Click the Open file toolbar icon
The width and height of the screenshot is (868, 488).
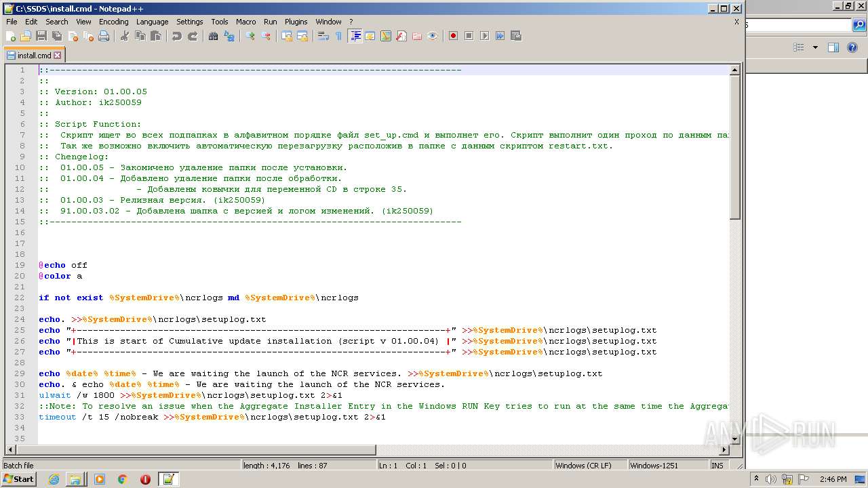tap(26, 36)
